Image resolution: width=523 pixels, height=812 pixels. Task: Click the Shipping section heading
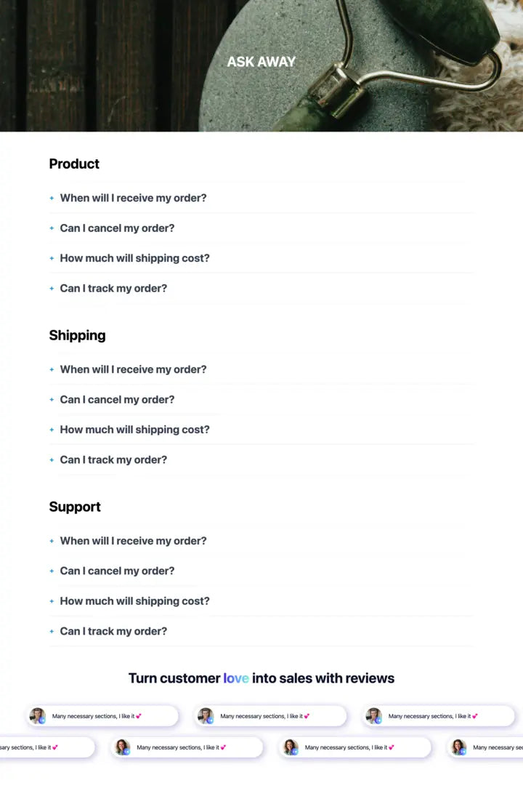click(77, 335)
